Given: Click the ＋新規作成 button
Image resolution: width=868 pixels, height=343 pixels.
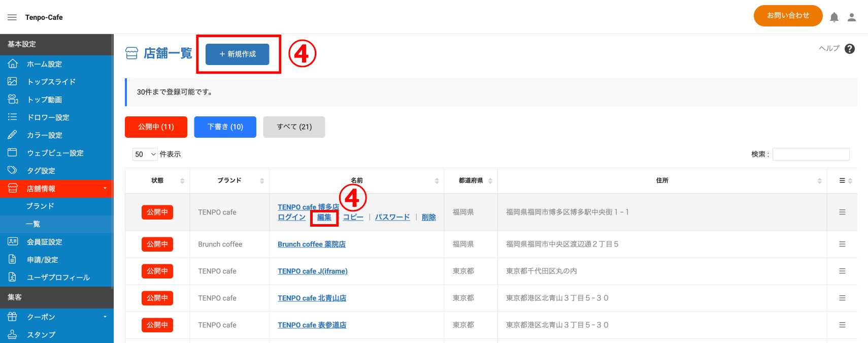Looking at the screenshot, I should click(x=237, y=54).
